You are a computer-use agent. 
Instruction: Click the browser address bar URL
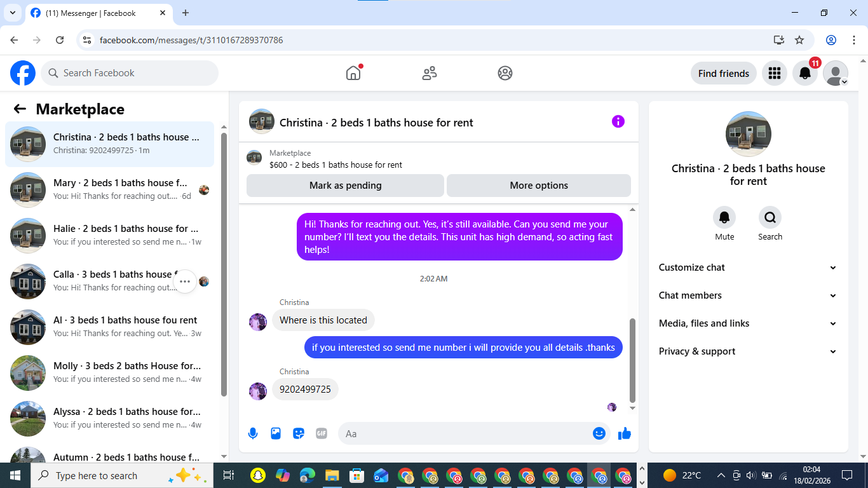pos(191,40)
